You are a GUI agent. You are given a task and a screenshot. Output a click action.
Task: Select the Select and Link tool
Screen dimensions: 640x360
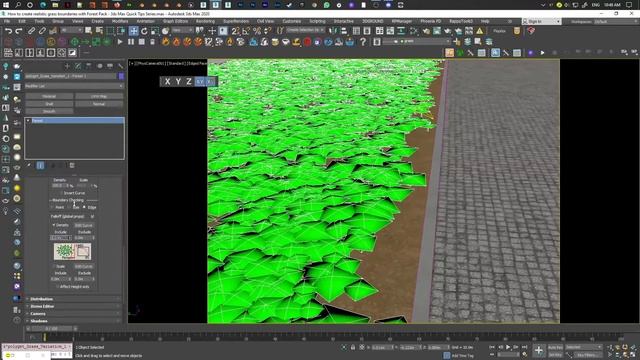[31, 31]
